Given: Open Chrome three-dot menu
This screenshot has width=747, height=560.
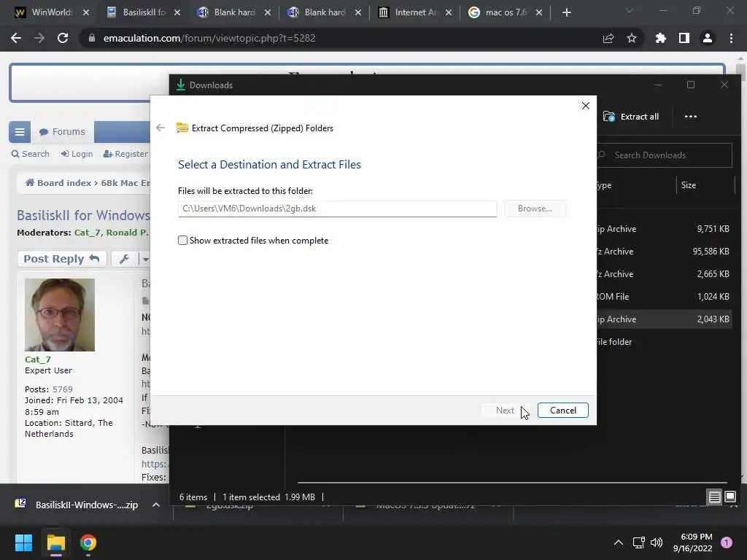Looking at the screenshot, I should click(x=731, y=38).
